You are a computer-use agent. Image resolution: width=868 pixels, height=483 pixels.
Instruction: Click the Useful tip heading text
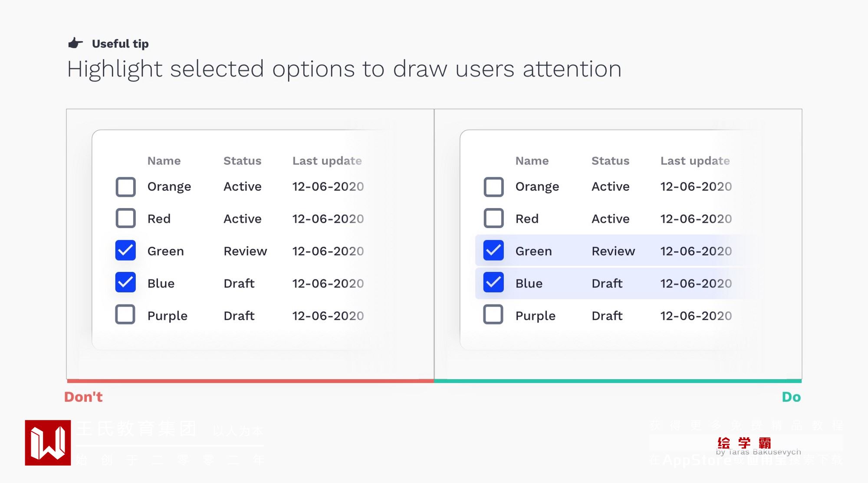[120, 44]
